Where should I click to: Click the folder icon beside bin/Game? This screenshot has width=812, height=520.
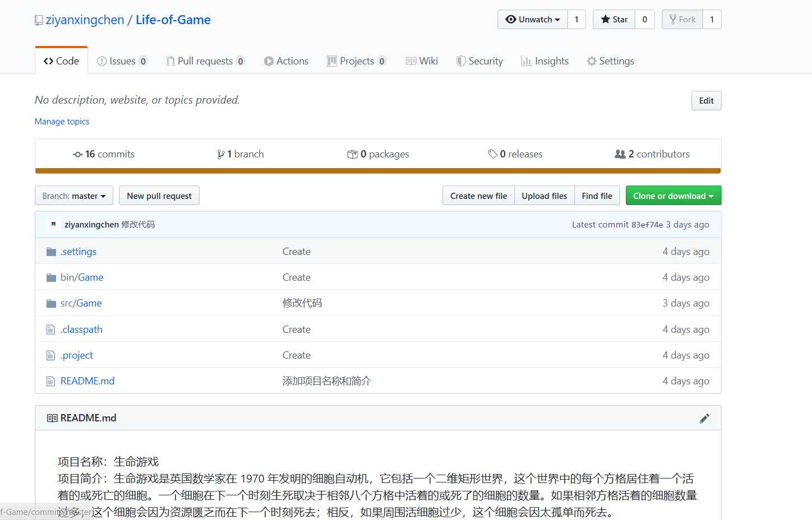51,277
